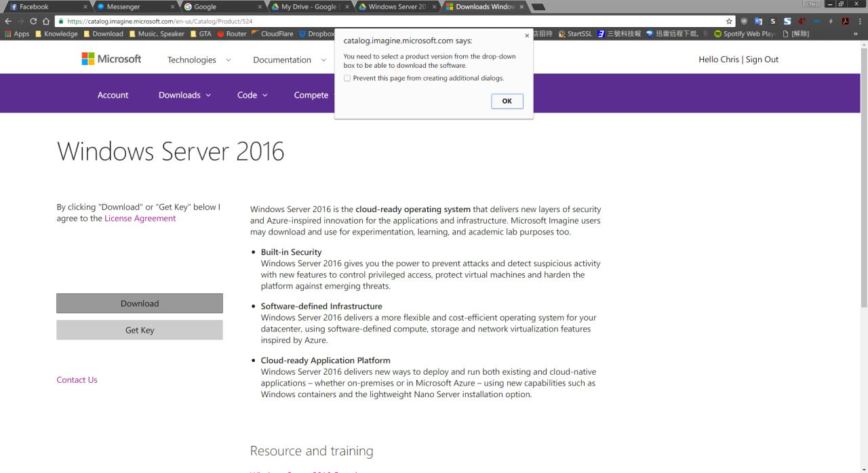
Task: Close the alert dialog with the X
Action: pos(527,36)
